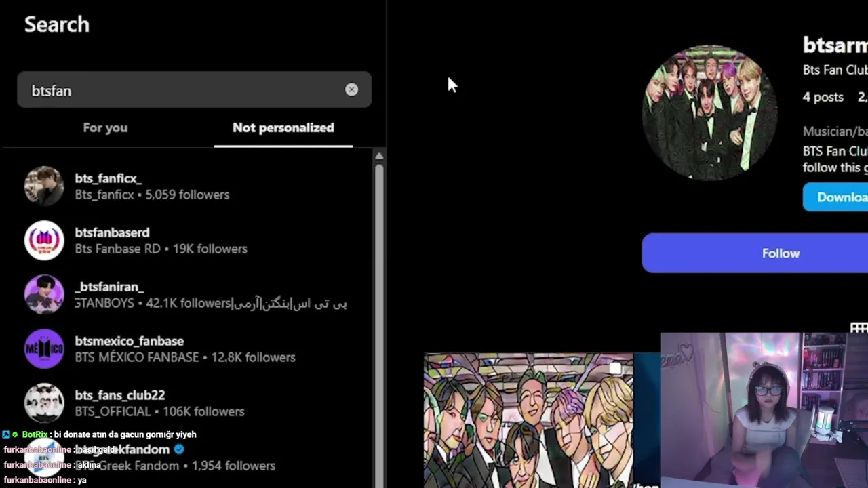
Task: Clear the btsfan search field
Action: tap(351, 89)
